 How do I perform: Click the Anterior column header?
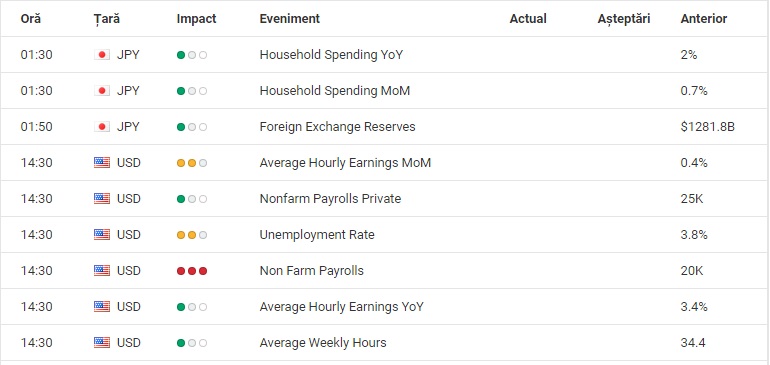point(704,19)
